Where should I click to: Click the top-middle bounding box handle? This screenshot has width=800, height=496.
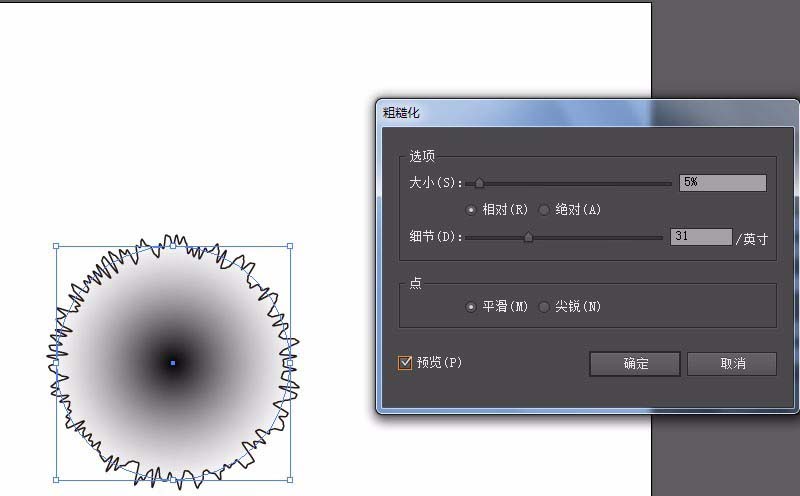point(173,246)
